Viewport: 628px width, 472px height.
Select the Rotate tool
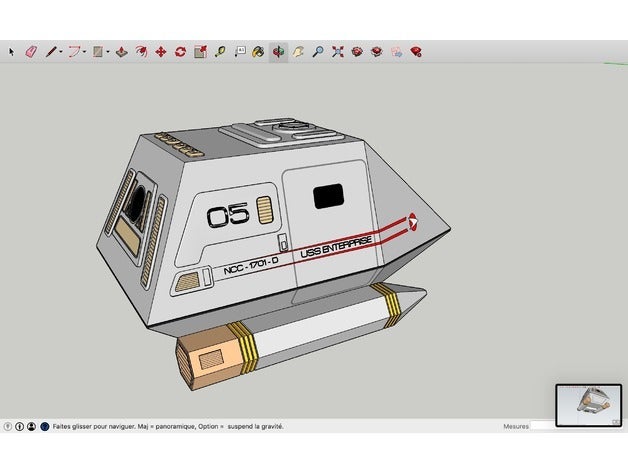[x=181, y=52]
